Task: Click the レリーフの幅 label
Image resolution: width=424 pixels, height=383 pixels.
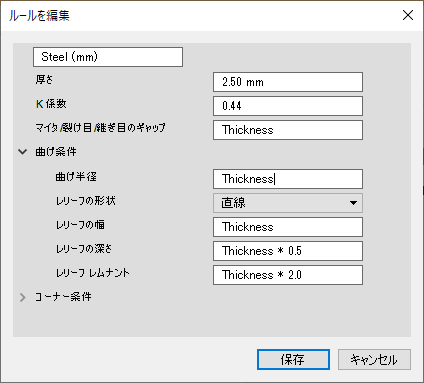Action: pos(80,225)
